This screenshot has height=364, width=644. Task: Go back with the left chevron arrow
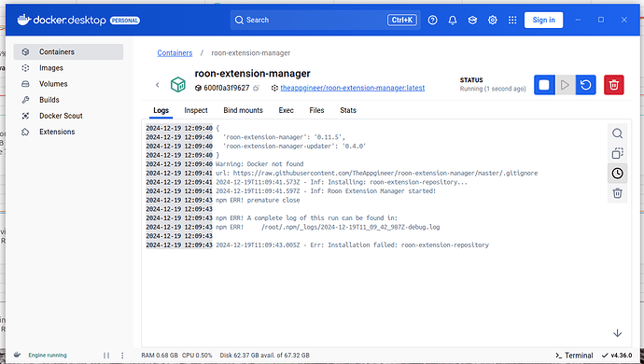tap(158, 85)
